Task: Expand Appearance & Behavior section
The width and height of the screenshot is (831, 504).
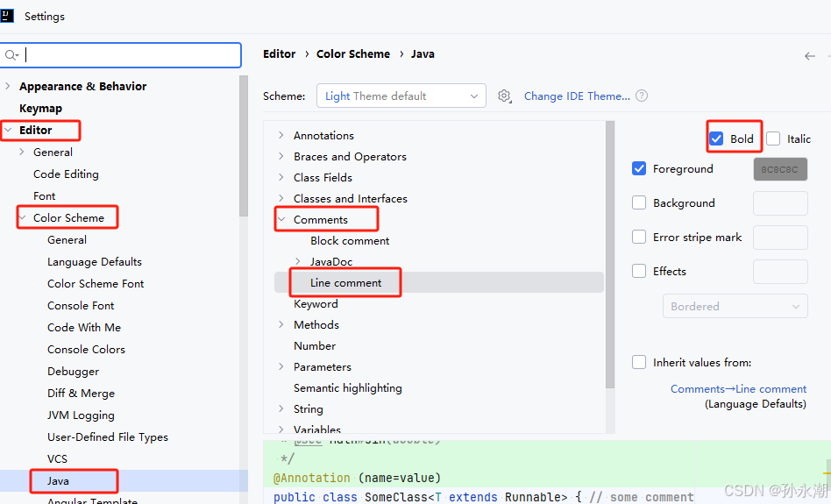Action: pos(7,86)
